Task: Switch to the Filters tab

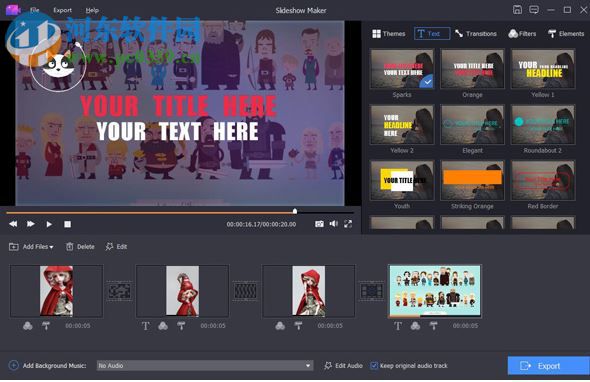Action: pos(522,34)
